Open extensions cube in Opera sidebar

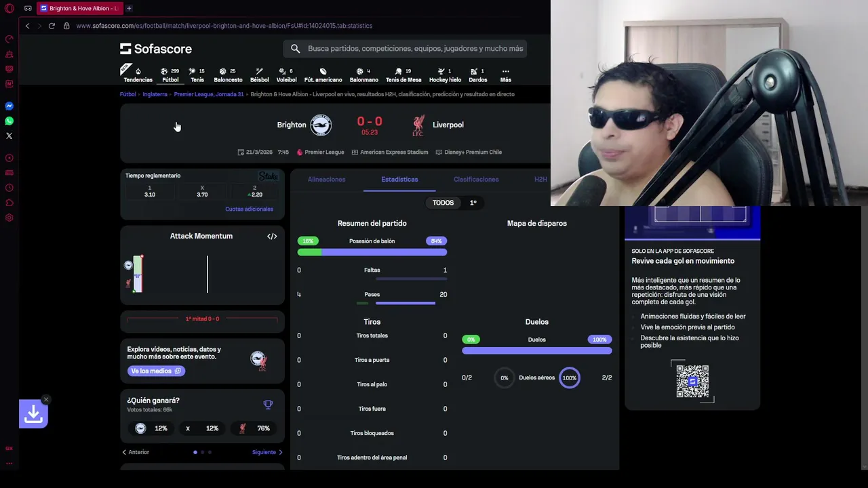9,203
